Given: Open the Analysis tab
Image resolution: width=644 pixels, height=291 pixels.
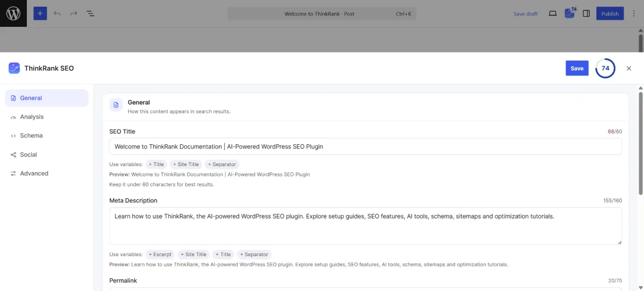Looking at the screenshot, I should 47,117.
